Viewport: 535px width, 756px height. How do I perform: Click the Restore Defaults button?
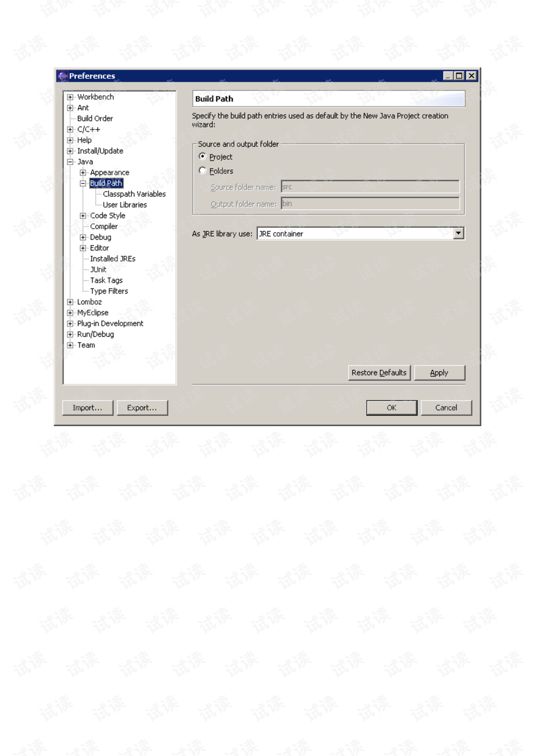click(x=379, y=373)
